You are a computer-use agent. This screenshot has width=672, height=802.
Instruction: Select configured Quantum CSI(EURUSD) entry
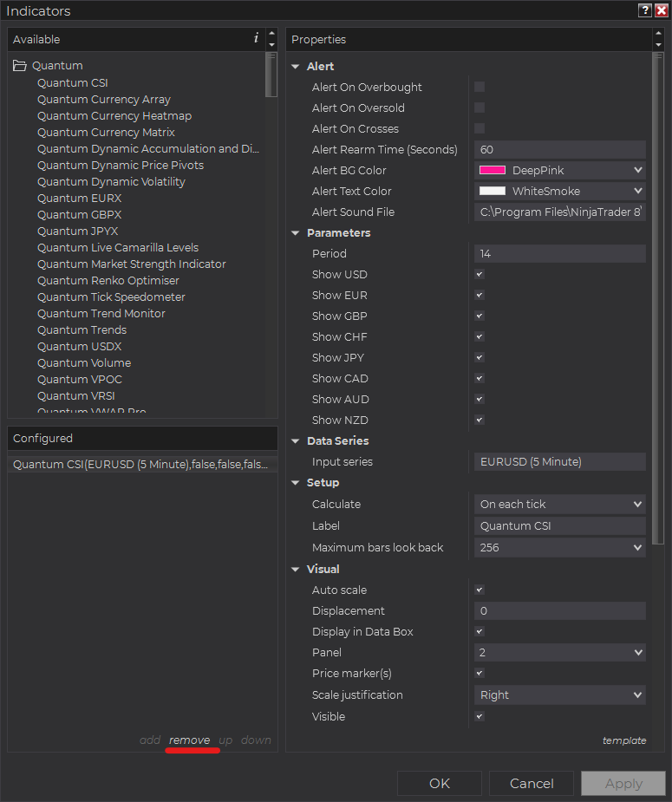click(142, 465)
